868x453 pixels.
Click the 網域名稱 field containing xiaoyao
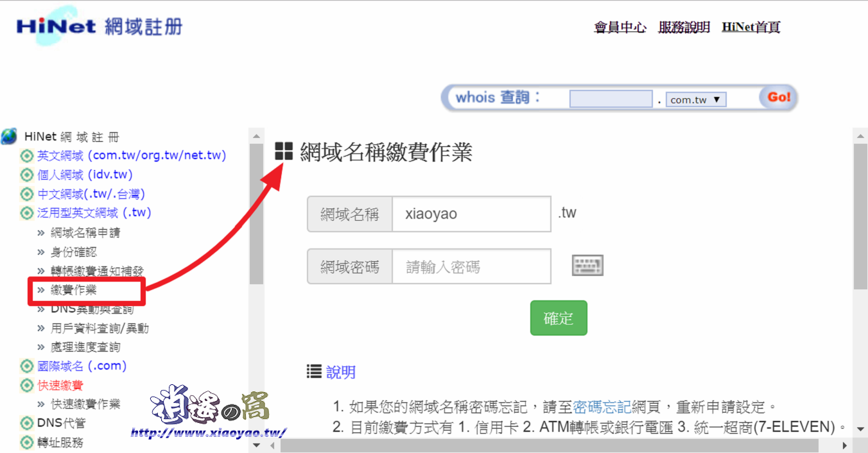point(471,214)
